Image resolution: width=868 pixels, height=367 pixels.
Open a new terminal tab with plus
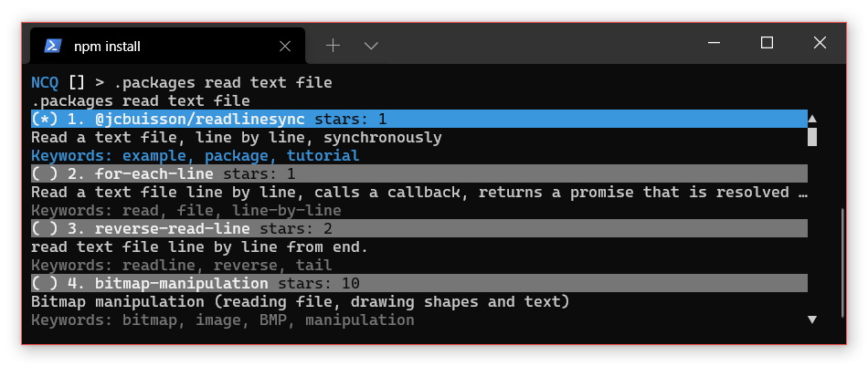[x=333, y=46]
